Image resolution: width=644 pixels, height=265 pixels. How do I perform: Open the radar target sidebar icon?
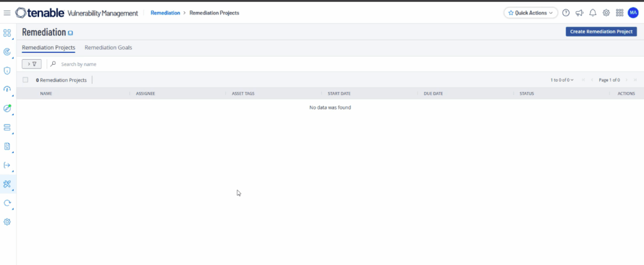(7, 52)
